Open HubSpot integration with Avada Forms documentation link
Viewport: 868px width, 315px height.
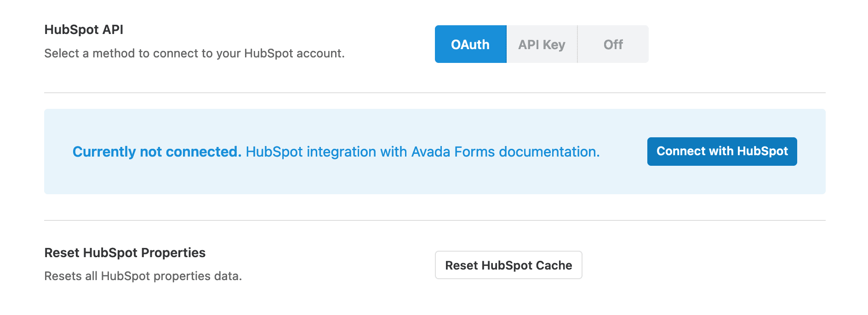coord(423,152)
